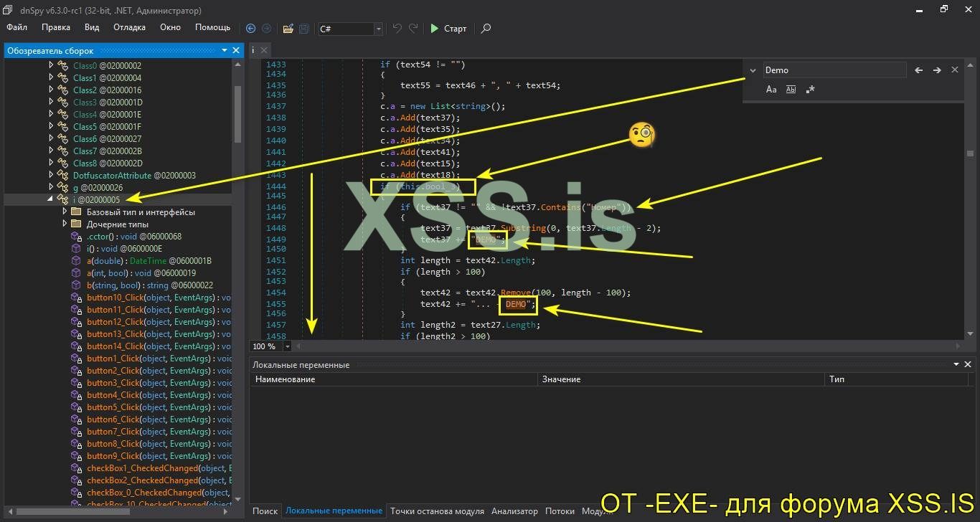Expand the DotfuscatorAttribute node
980x522 pixels.
tap(51, 175)
